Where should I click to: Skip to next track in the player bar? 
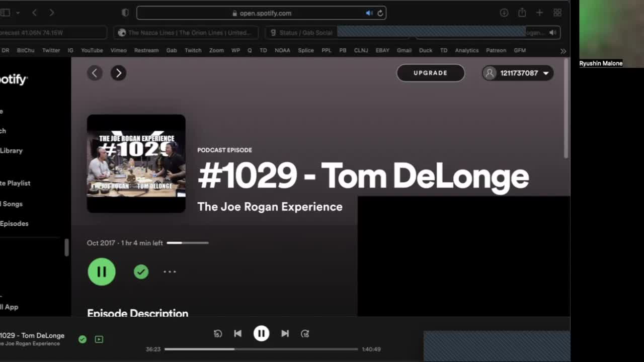tap(285, 333)
